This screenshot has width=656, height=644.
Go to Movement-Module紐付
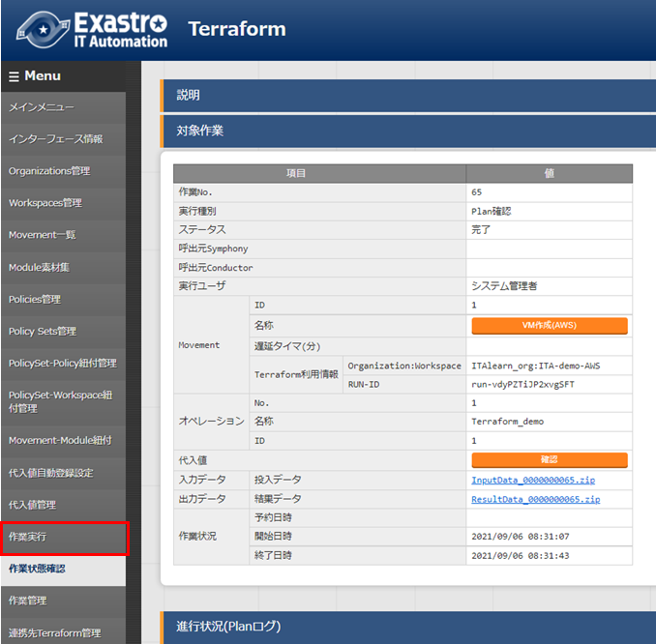click(x=63, y=441)
